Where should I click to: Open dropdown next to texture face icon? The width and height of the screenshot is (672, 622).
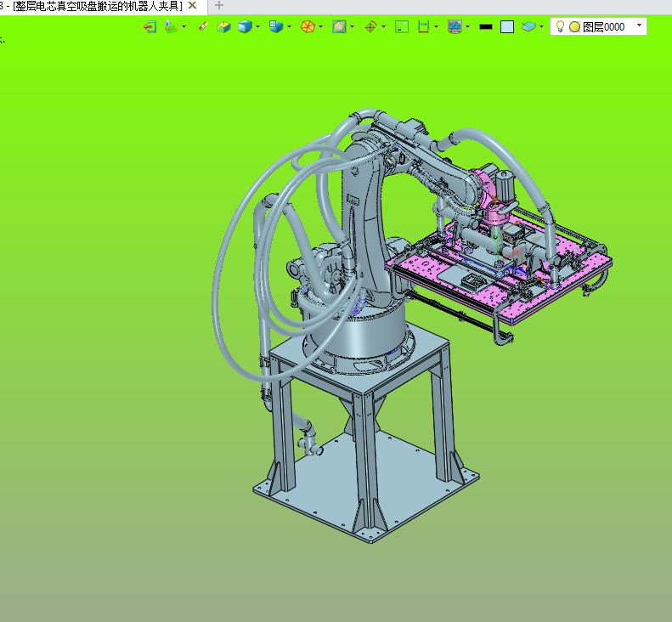353,27
